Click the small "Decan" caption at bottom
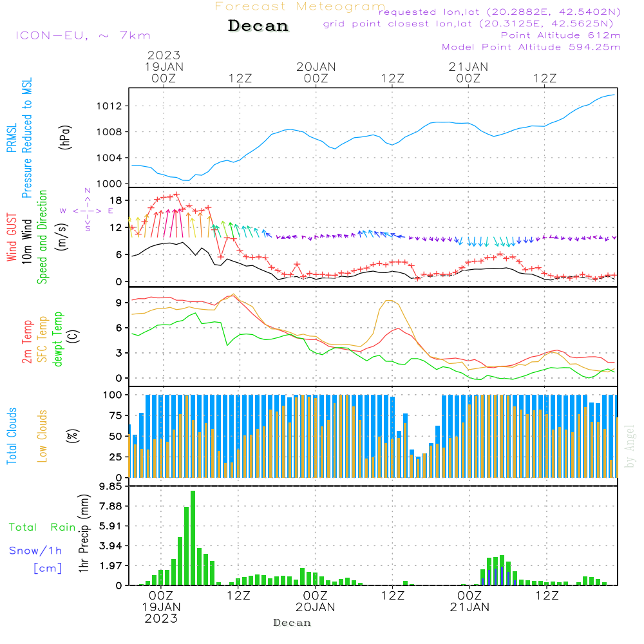 pyautogui.click(x=292, y=623)
